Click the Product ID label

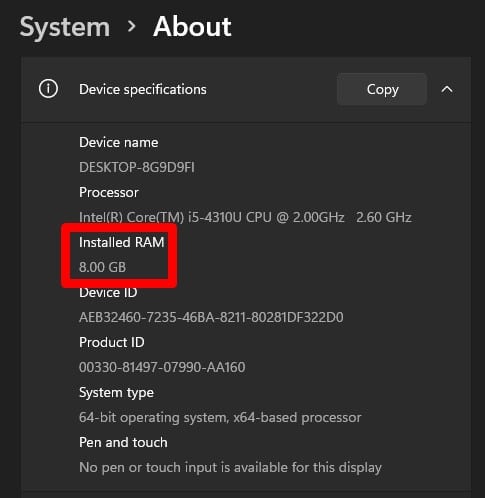pos(112,342)
